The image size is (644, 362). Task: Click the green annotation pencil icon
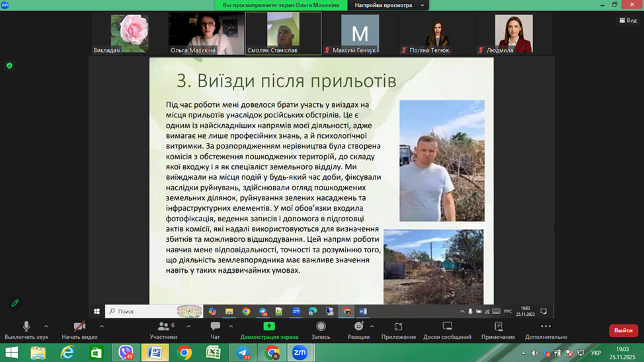point(15,303)
